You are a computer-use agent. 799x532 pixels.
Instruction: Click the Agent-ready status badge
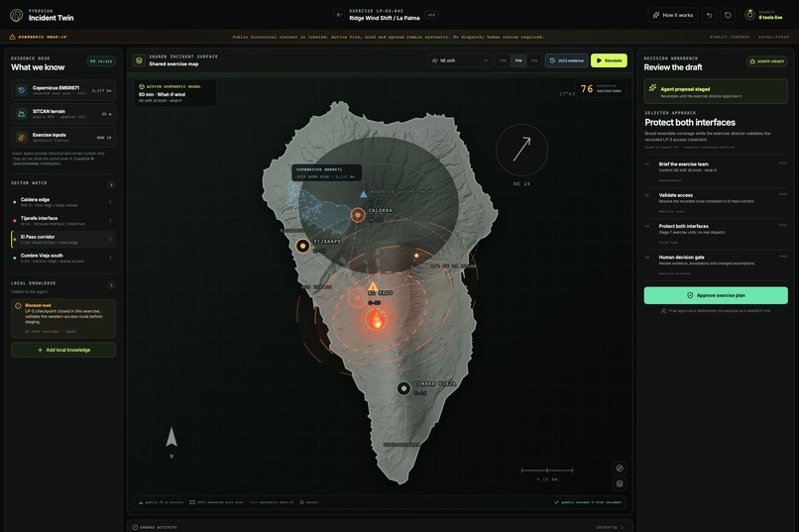coord(767,61)
